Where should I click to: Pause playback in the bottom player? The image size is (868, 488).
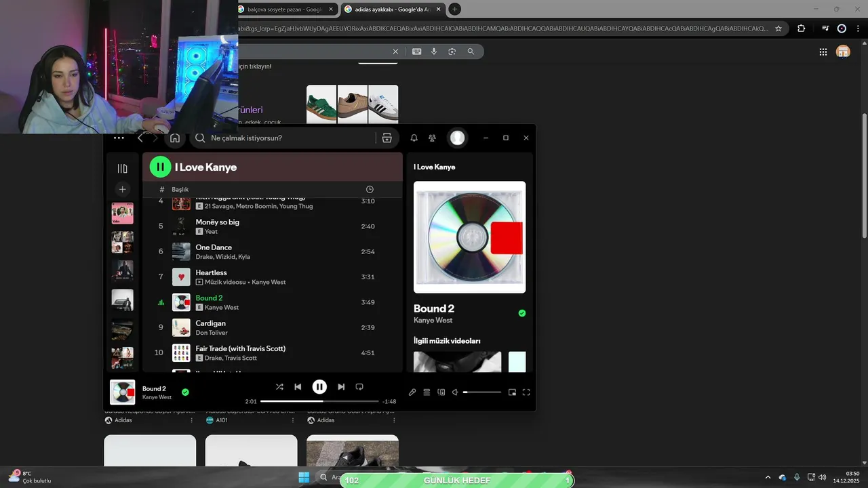point(319,387)
